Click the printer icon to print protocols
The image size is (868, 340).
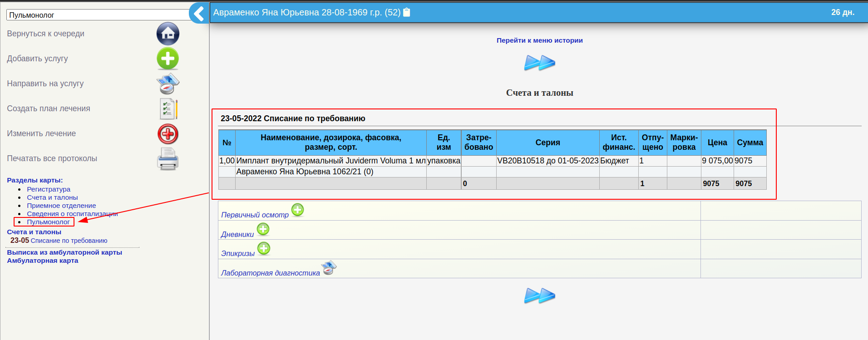point(168,159)
